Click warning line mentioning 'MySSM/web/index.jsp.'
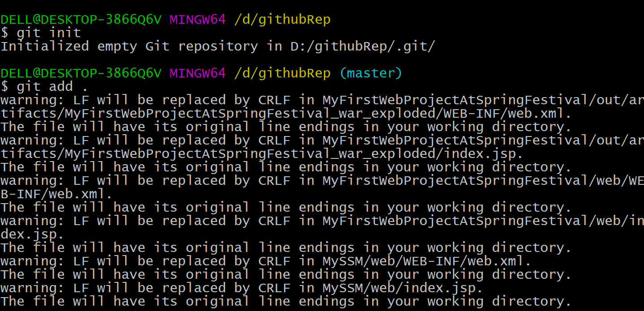This screenshot has width=644, height=311. pyautogui.click(x=242, y=288)
